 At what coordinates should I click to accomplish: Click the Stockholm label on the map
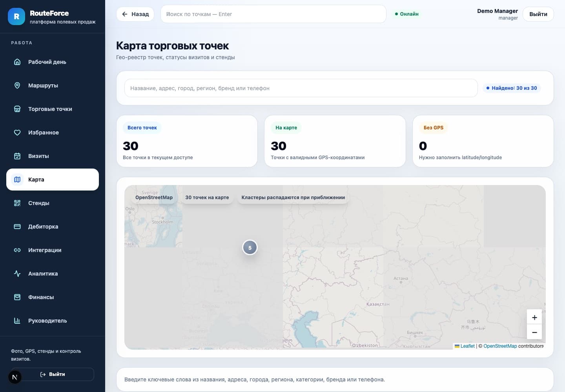162,222
